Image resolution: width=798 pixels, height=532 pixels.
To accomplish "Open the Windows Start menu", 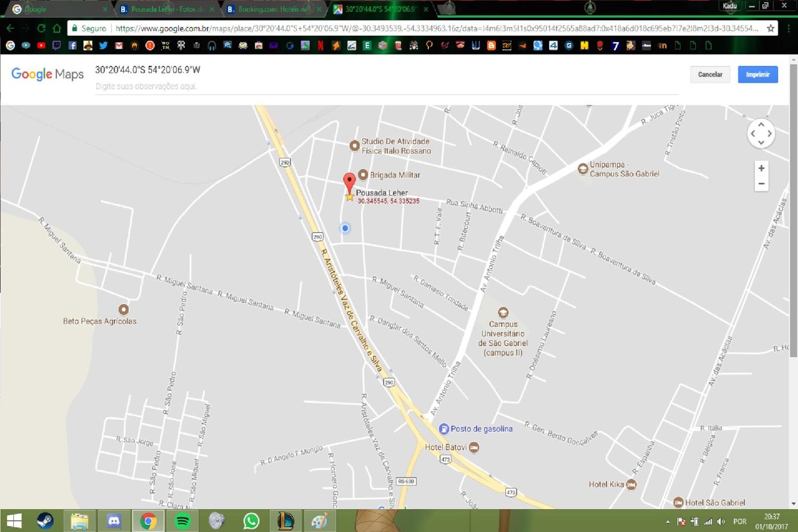I will [x=15, y=521].
